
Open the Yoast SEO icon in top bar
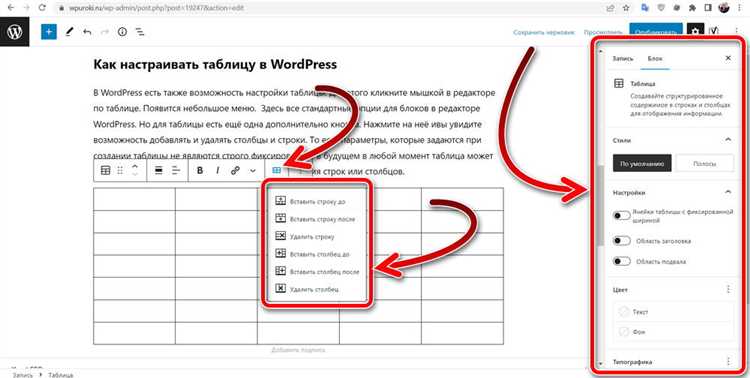coord(714,32)
